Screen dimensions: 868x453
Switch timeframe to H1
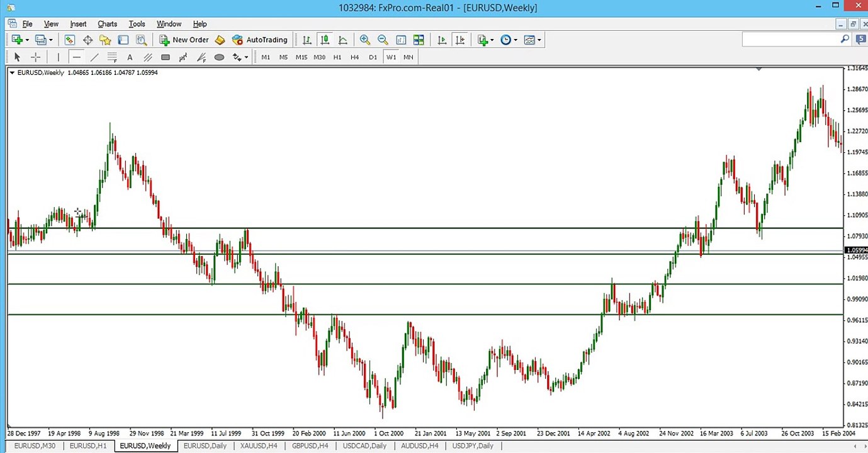(x=337, y=57)
